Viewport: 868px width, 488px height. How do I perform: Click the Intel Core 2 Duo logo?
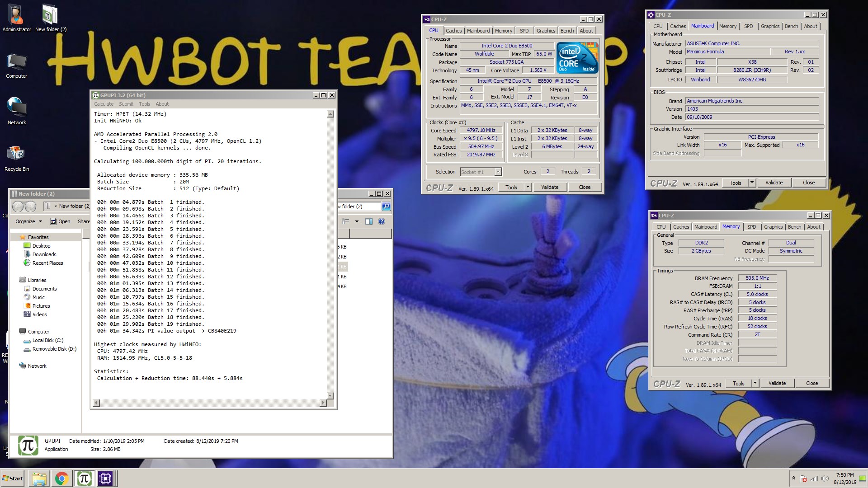point(577,58)
